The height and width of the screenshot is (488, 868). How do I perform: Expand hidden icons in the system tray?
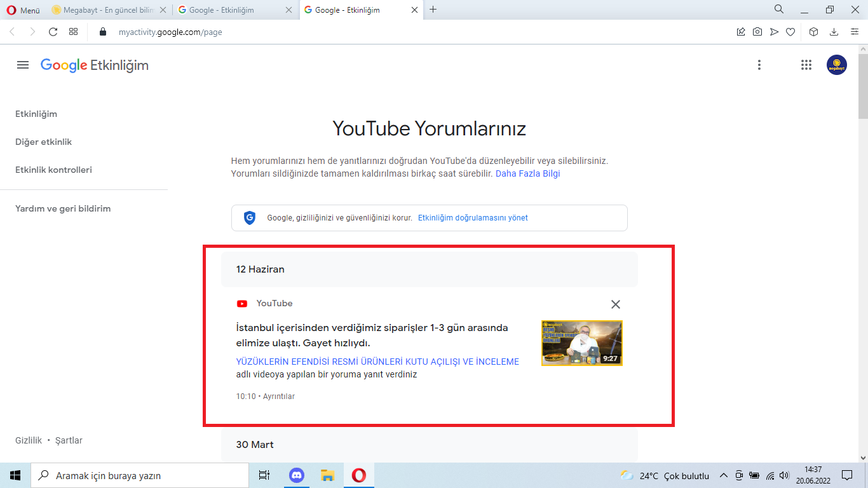723,475
